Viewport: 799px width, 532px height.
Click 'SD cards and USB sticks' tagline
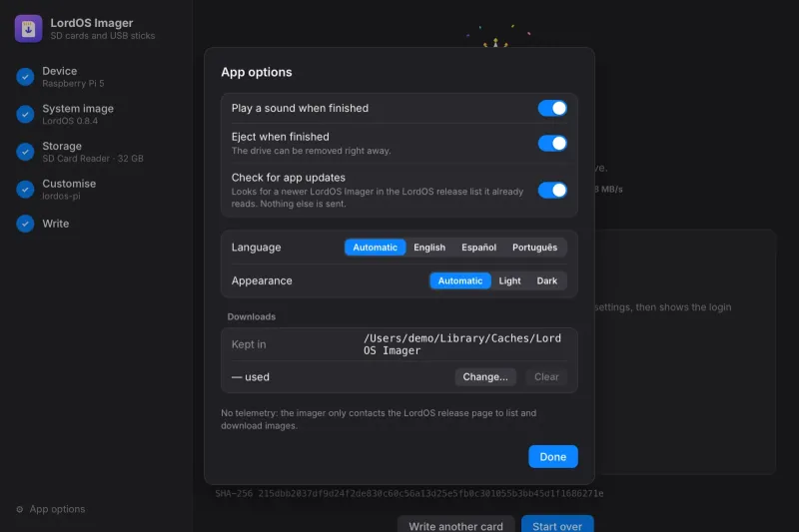[103, 36]
